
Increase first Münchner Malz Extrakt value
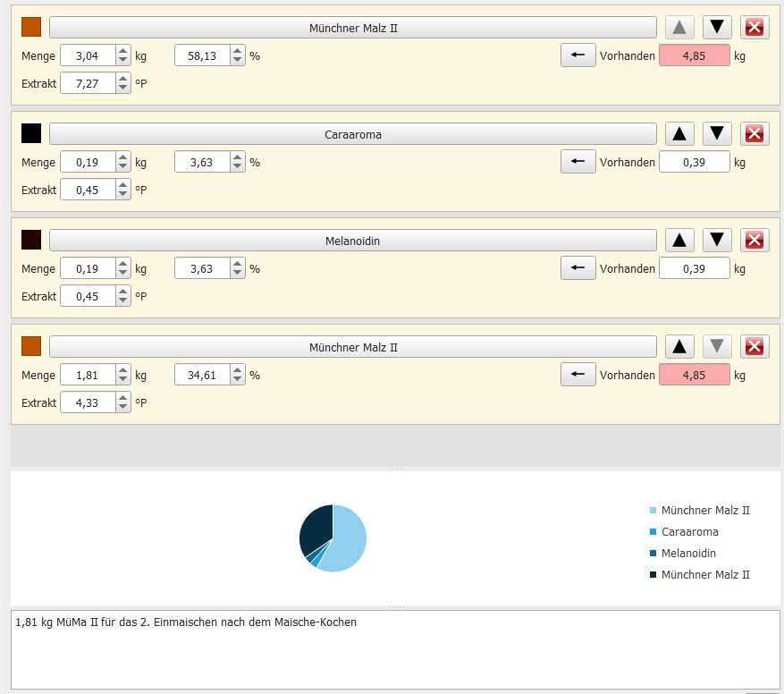122,79
